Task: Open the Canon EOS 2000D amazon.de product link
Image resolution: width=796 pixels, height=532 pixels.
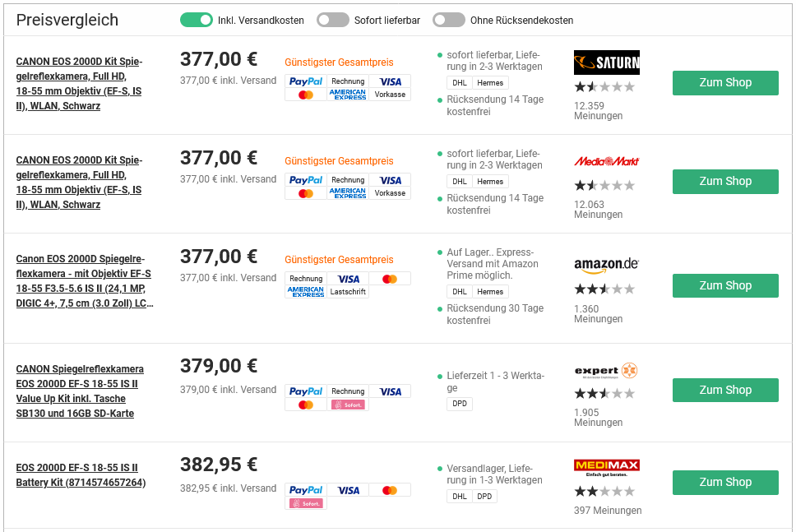Action: [85, 280]
